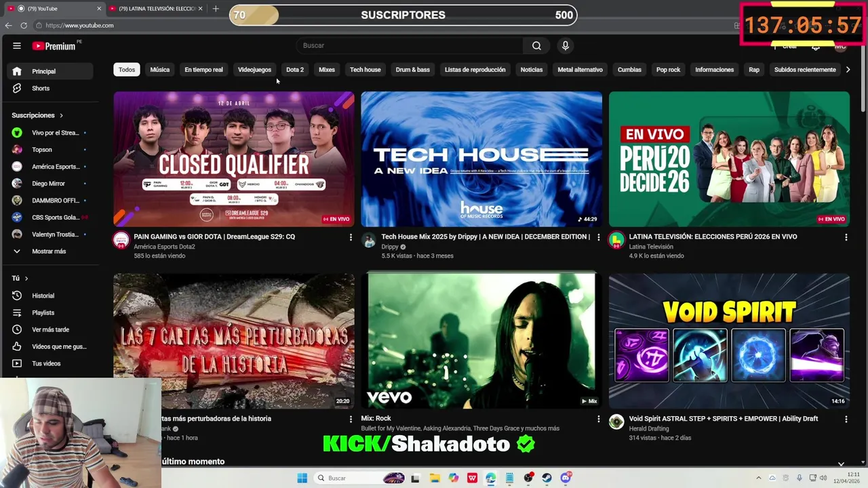Open Perú Decide 2026 live thumbnail
This screenshot has height=488, width=868.
click(729, 159)
